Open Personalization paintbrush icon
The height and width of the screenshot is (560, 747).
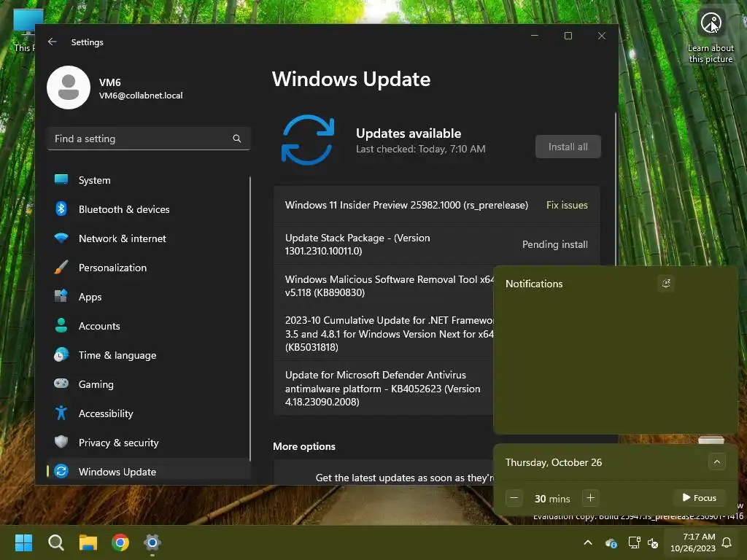(x=61, y=267)
